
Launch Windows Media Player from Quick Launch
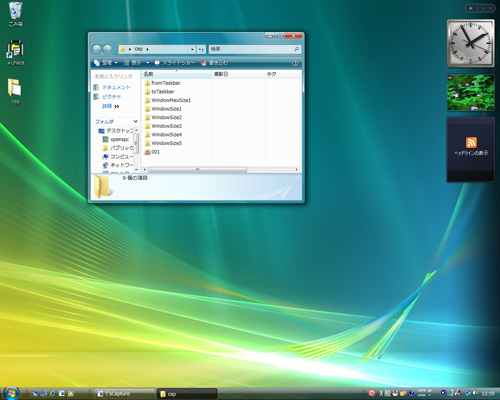pos(71,394)
